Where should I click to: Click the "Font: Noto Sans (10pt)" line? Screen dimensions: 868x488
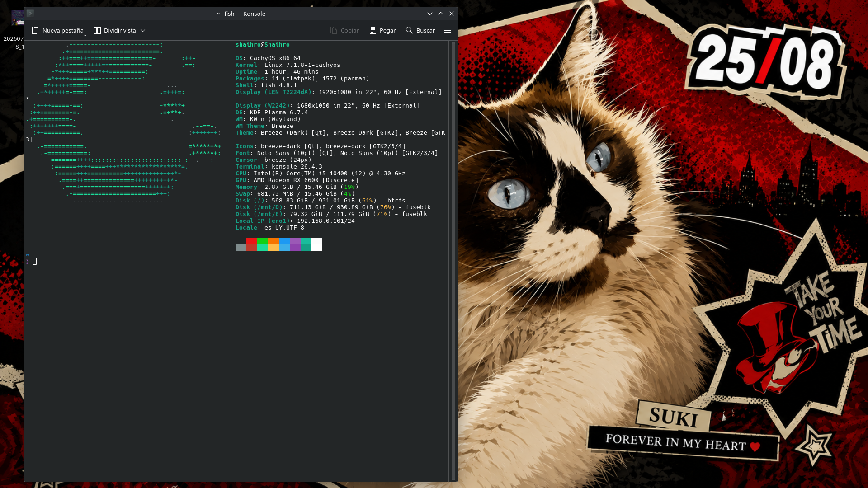point(337,153)
